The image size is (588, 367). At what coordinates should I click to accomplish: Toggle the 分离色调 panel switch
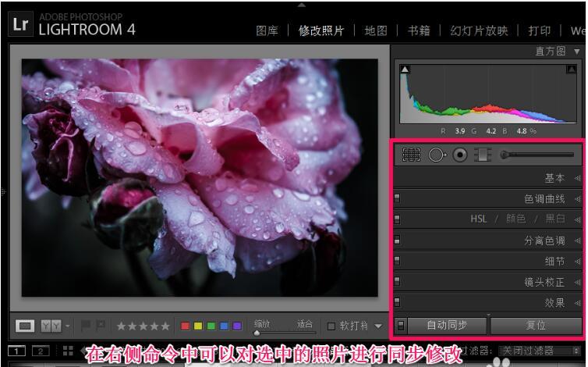397,240
